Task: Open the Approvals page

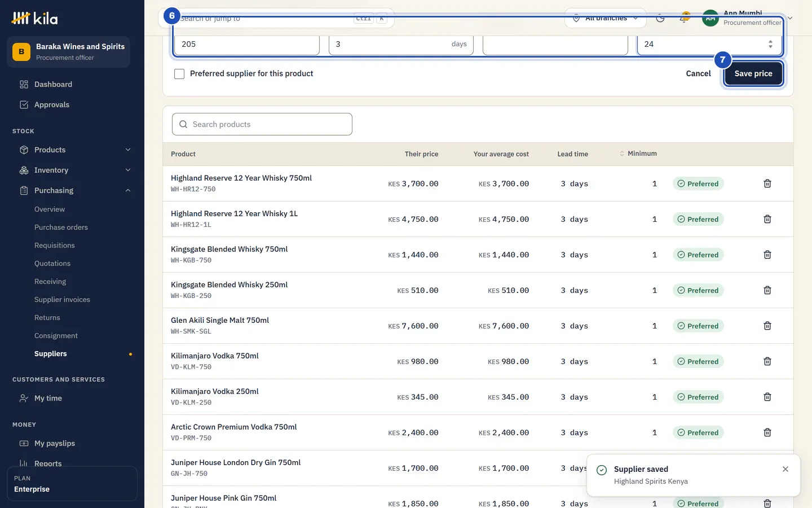Action: click(x=52, y=105)
